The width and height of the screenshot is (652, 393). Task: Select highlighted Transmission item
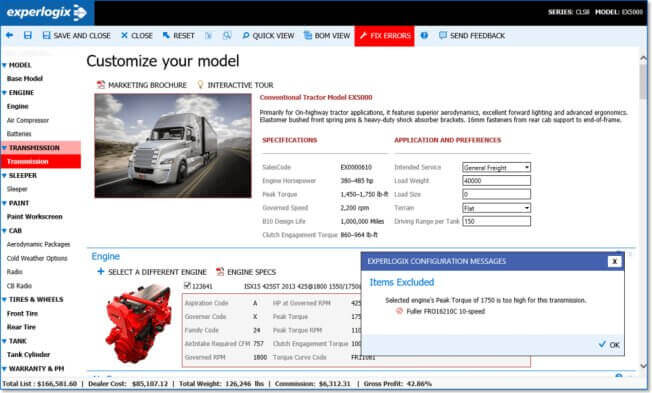click(41, 161)
